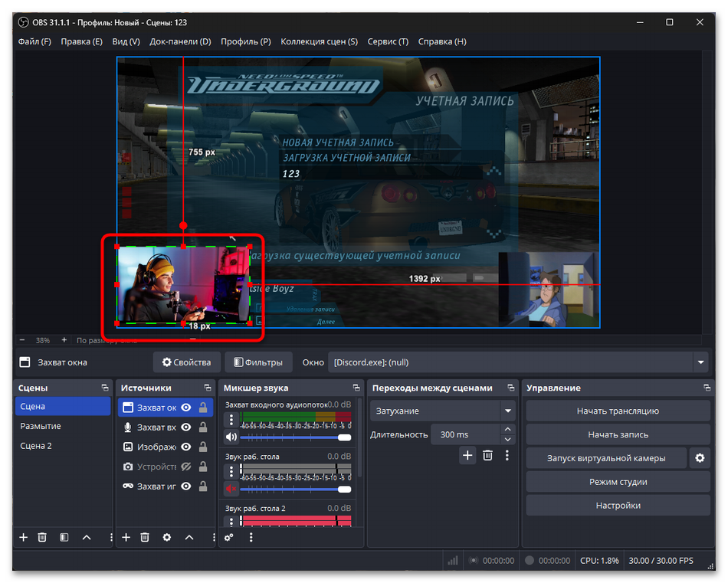The height and width of the screenshot is (583, 728).
Task: Increase transition duration with up arrow
Action: tap(507, 429)
